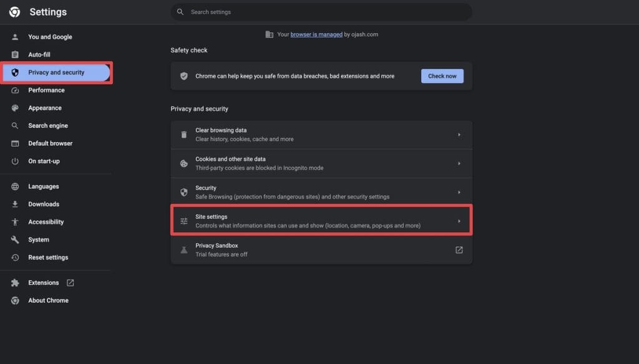The height and width of the screenshot is (364, 639).
Task: Click the Chrome logo beside Settings
Action: pyautogui.click(x=14, y=12)
